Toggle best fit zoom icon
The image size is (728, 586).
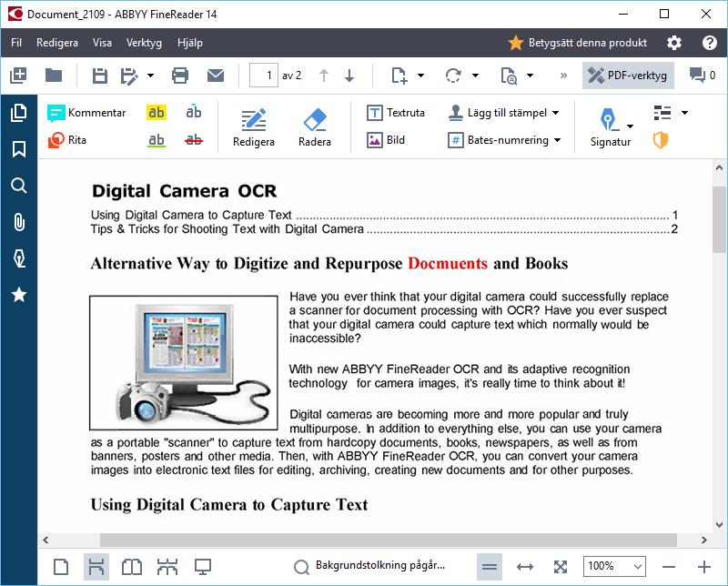561,567
